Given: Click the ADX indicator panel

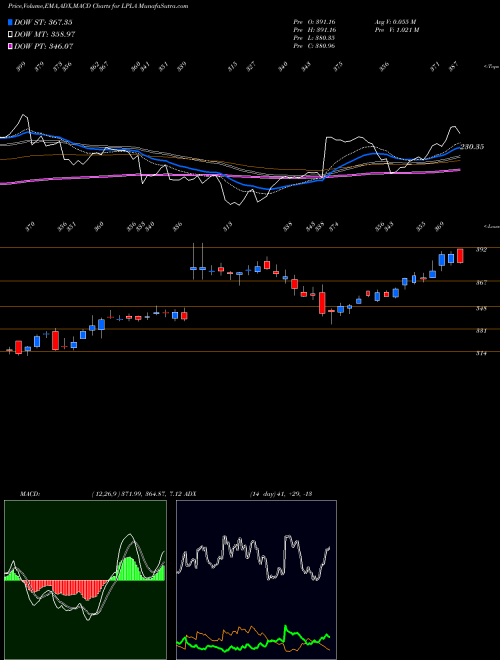Looking at the screenshot, I should click(256, 580).
